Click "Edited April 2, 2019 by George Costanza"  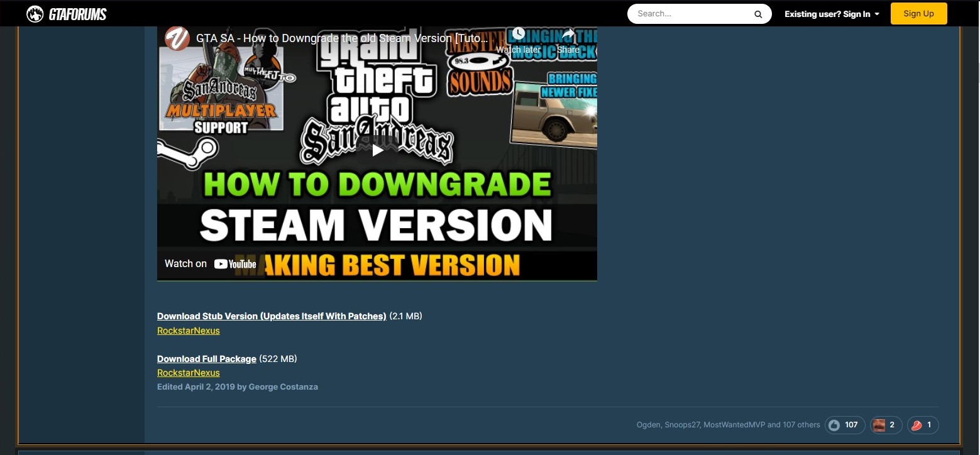[x=238, y=387]
